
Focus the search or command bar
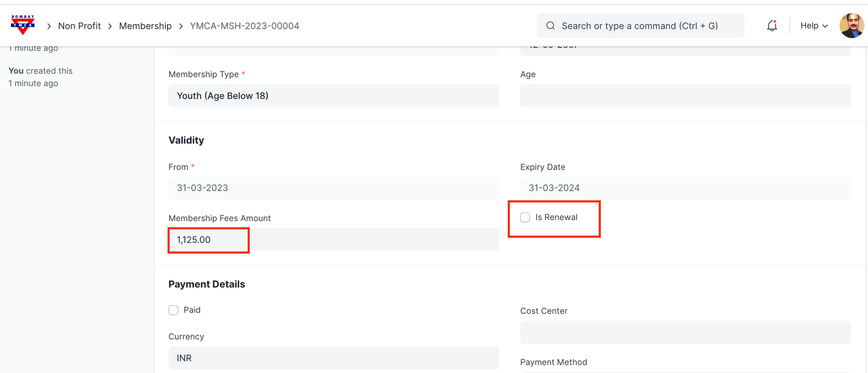(x=639, y=26)
